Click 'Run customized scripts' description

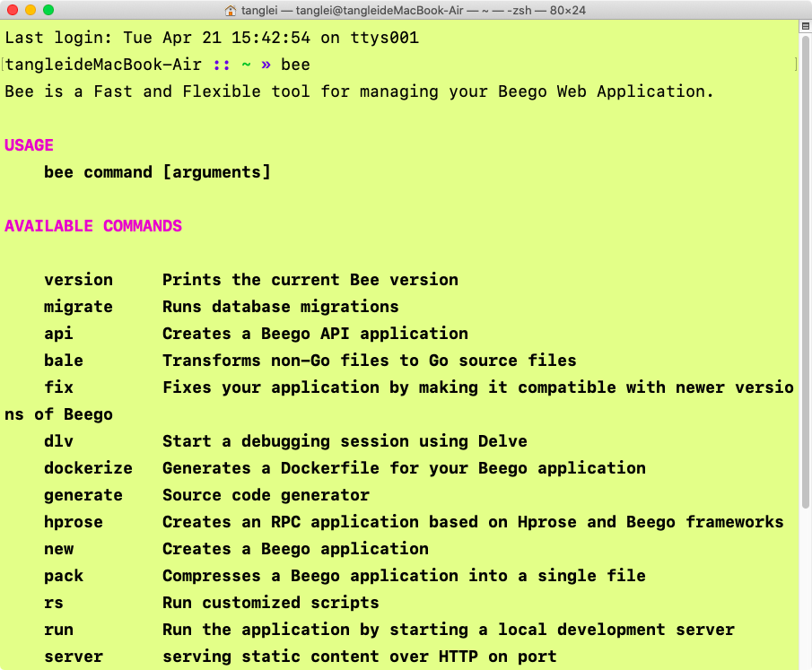point(271,603)
